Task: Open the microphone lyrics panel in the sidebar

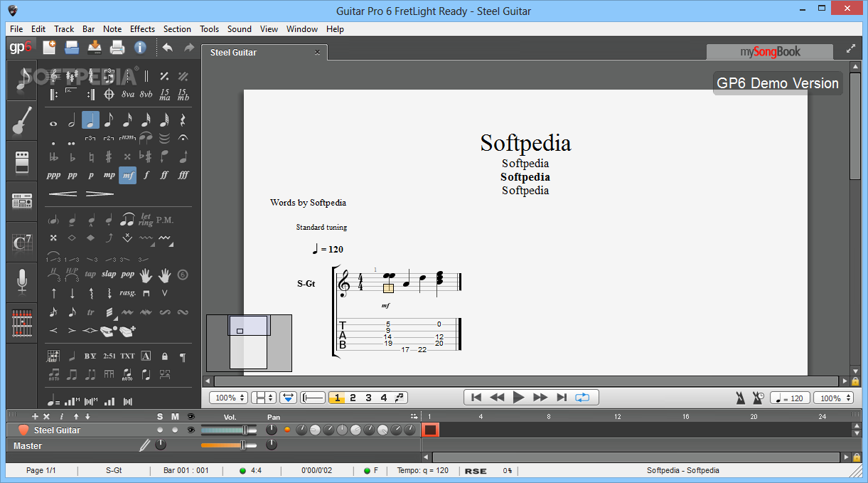Action: (x=23, y=282)
